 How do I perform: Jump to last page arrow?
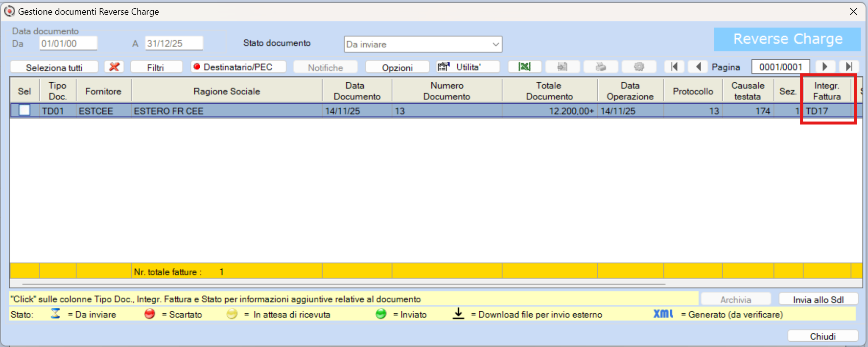pos(849,67)
